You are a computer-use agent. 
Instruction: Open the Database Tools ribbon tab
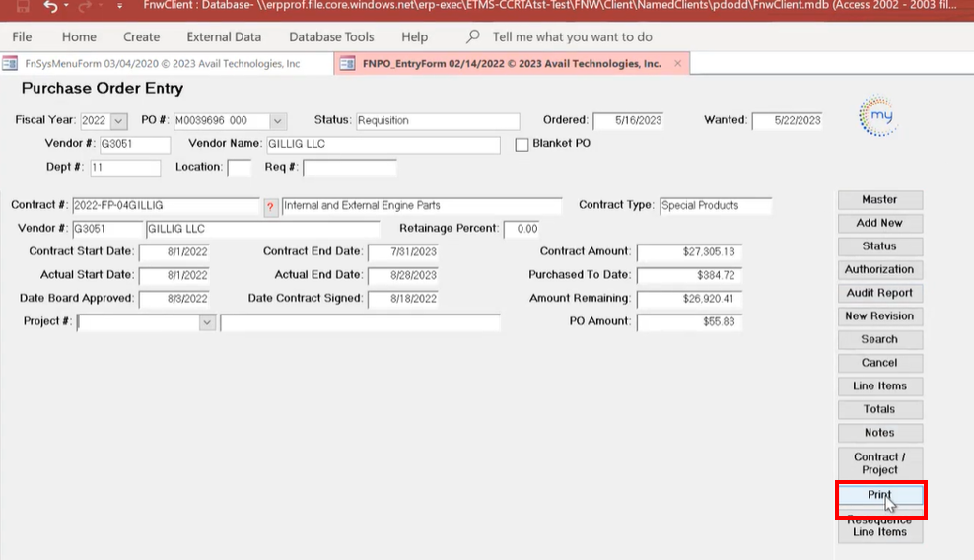point(331,36)
